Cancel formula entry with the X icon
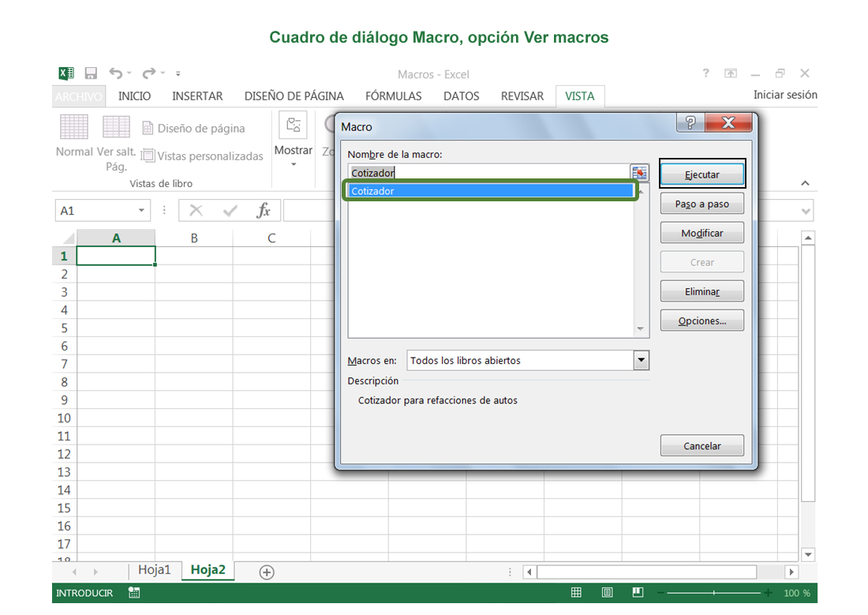The height and width of the screenshot is (615, 868). point(196,211)
